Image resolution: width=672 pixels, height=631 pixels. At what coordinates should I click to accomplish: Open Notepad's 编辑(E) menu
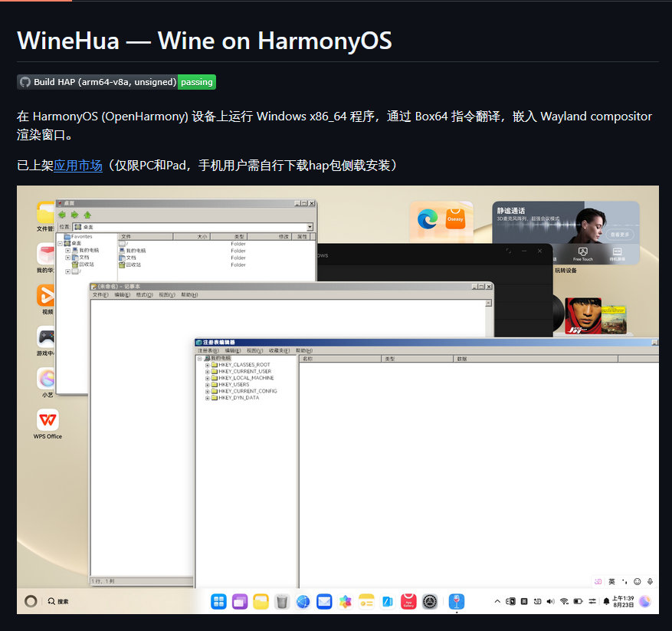point(122,294)
